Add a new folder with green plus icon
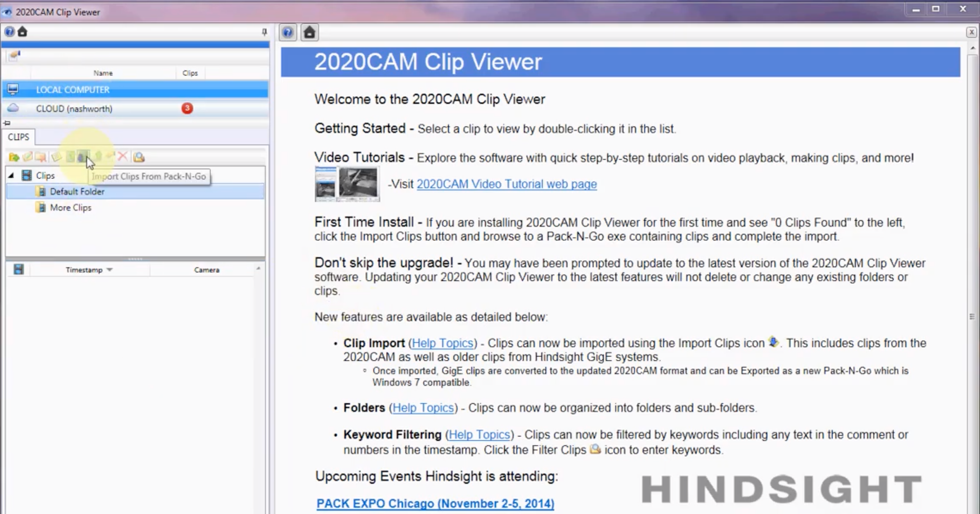This screenshot has height=514, width=980. pyautogui.click(x=14, y=157)
